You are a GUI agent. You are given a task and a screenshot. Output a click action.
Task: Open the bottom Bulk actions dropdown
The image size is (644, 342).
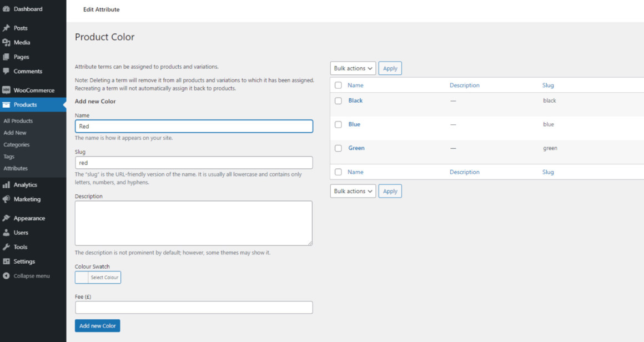(353, 191)
